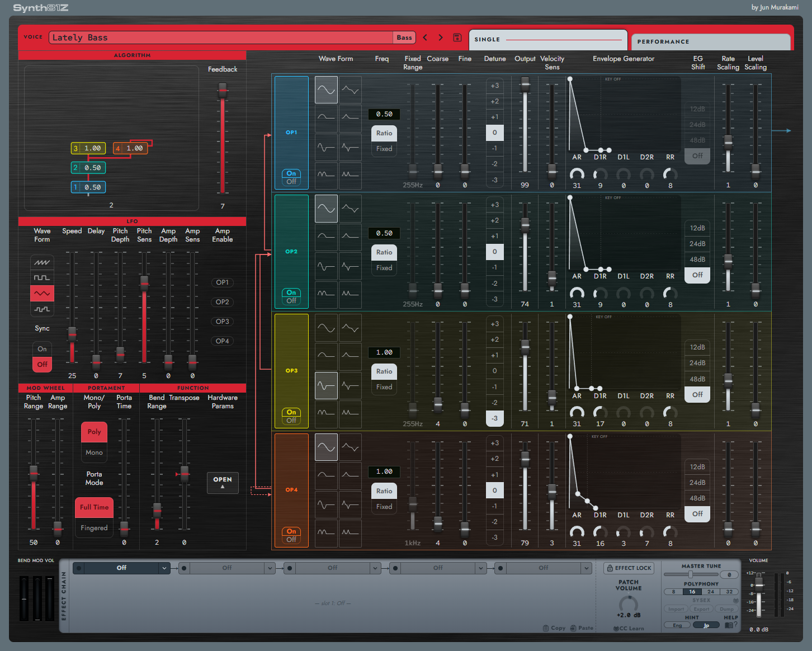Edit the voice name field Lately Bass

(221, 37)
